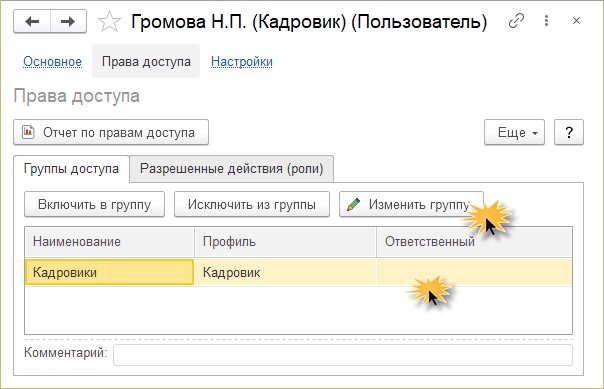604x389 pixels.
Task: Open the Основное section link
Action: point(52,62)
